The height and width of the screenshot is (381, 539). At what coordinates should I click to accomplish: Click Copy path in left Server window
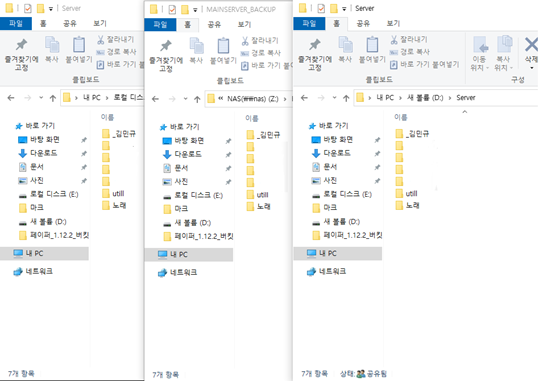coord(116,52)
